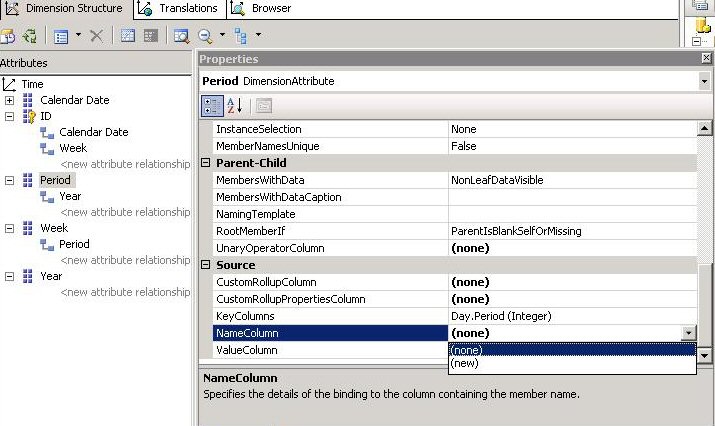This screenshot has width=715, height=426.
Task: Open the attributes view dropdown arrow
Action: pyautogui.click(x=78, y=35)
